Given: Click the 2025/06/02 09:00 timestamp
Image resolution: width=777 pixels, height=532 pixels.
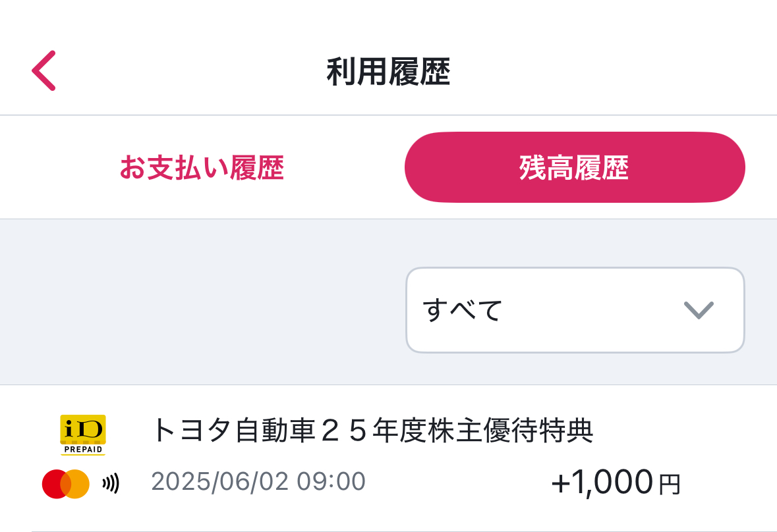Looking at the screenshot, I should (258, 482).
